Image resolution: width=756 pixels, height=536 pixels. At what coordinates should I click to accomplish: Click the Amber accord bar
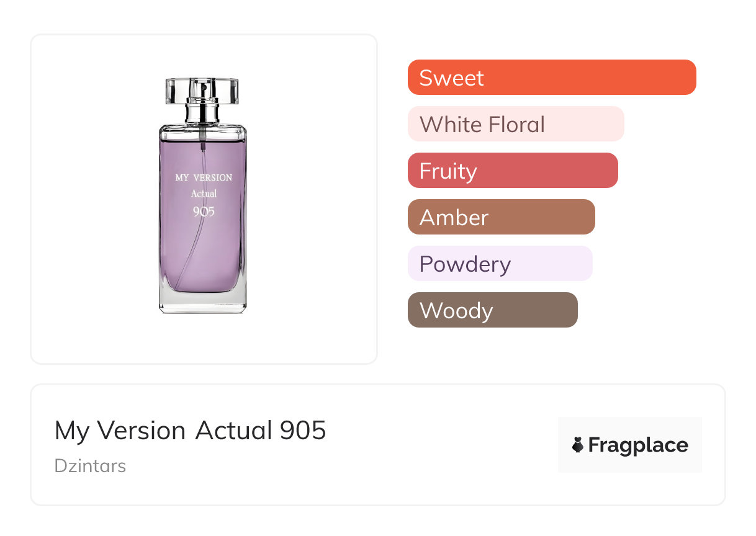[501, 217]
